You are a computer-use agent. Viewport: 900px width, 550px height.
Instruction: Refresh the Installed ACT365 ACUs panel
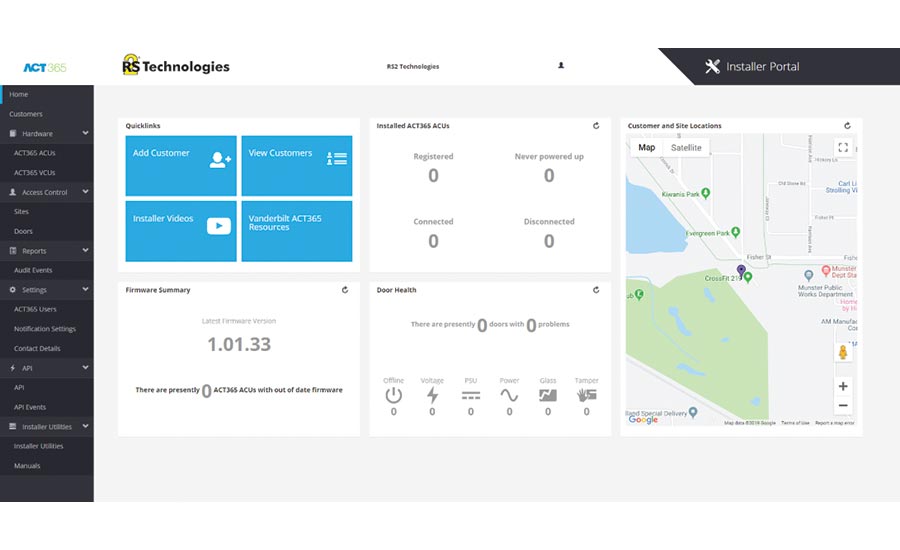[x=596, y=126]
